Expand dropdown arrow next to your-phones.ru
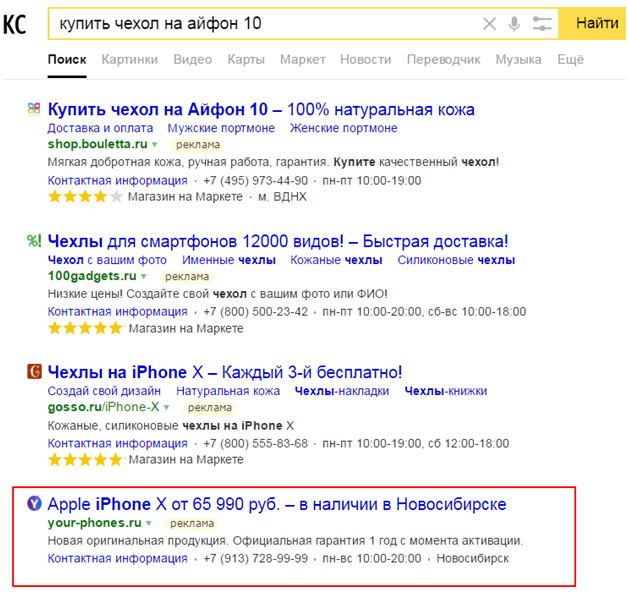This screenshot has height=594, width=628. click(148, 523)
